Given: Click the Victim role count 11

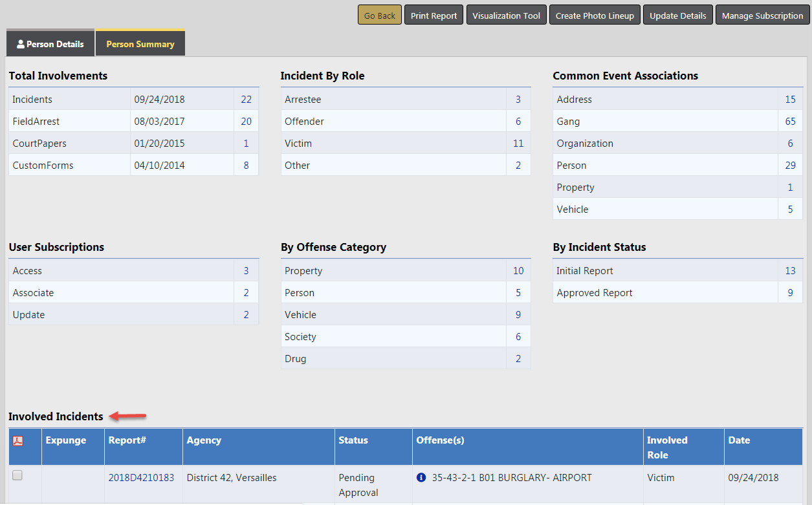Looking at the screenshot, I should (x=518, y=144).
